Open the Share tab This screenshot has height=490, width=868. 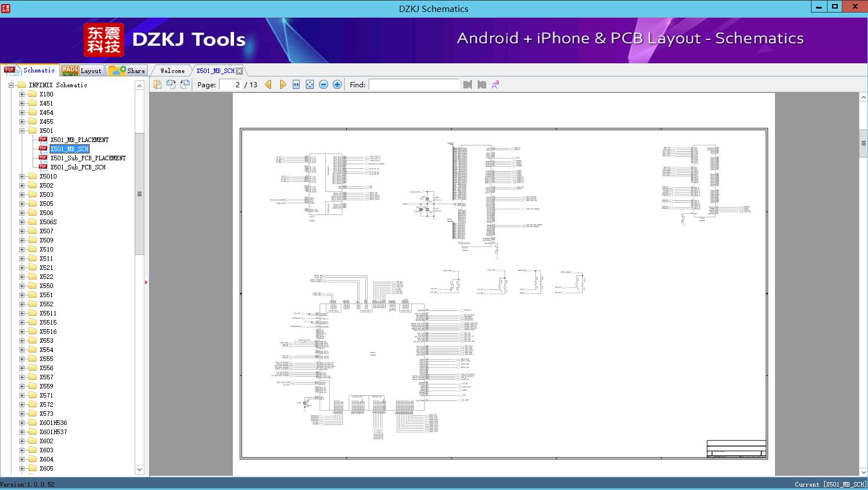pos(127,71)
